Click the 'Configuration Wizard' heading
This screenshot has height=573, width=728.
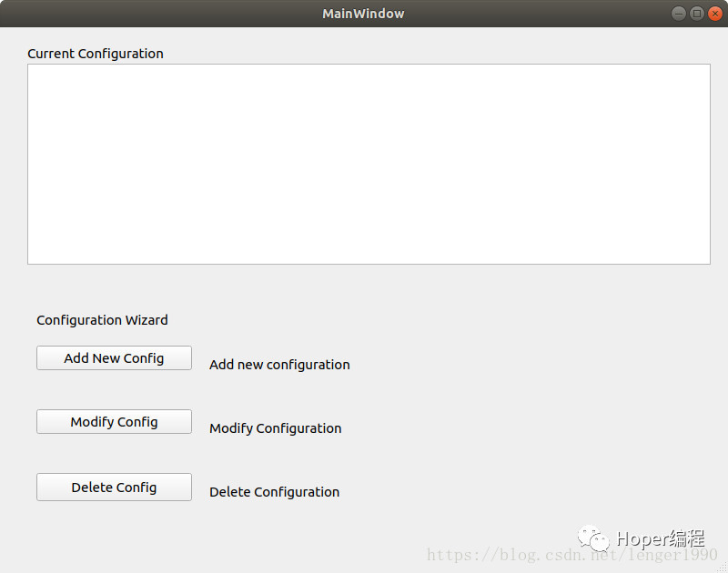pyautogui.click(x=102, y=320)
